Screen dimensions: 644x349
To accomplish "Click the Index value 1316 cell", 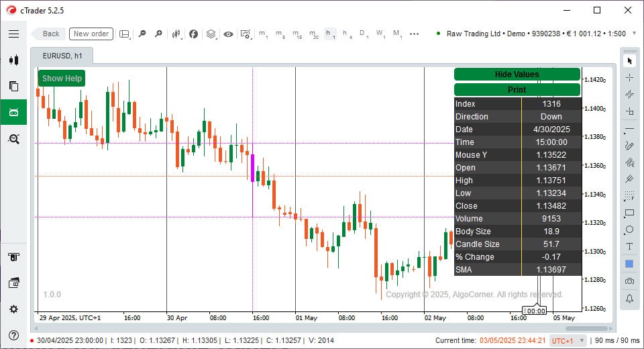I will pyautogui.click(x=551, y=103).
